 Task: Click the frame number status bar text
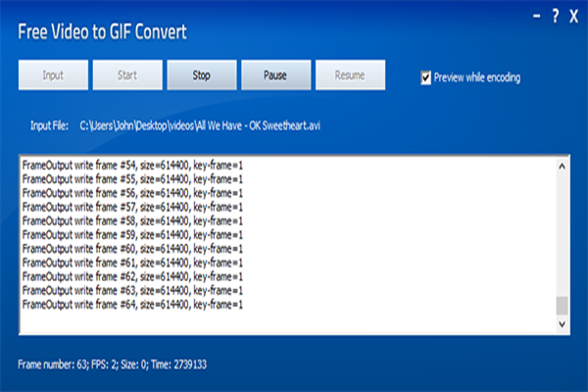pyautogui.click(x=113, y=365)
